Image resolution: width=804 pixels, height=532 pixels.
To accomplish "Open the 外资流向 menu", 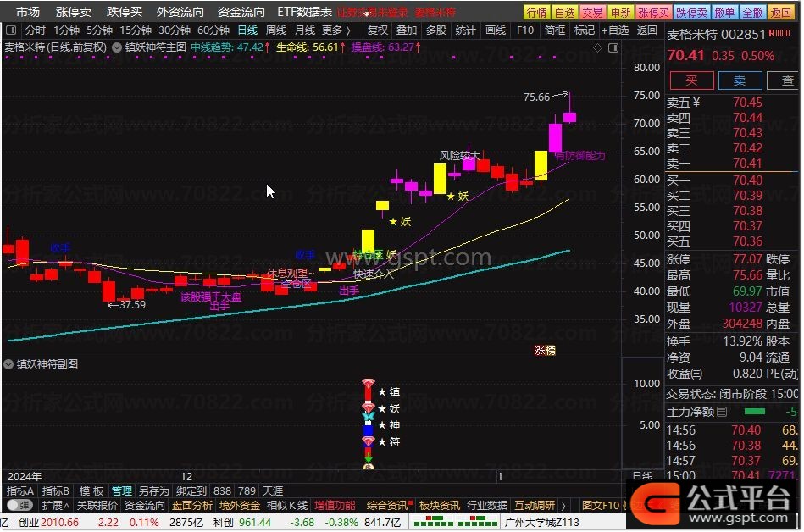I will 180,12.
